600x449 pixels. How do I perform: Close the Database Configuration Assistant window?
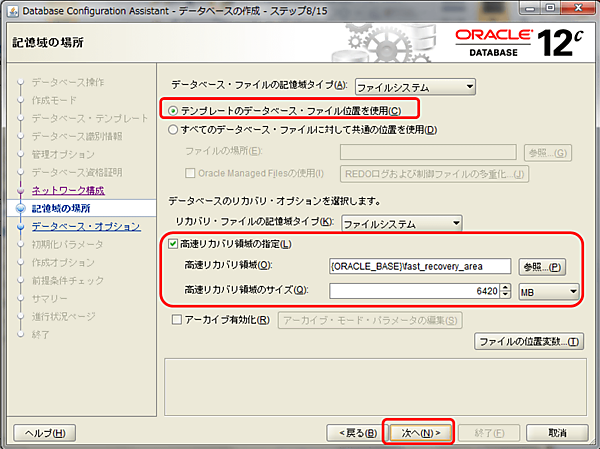578,8
